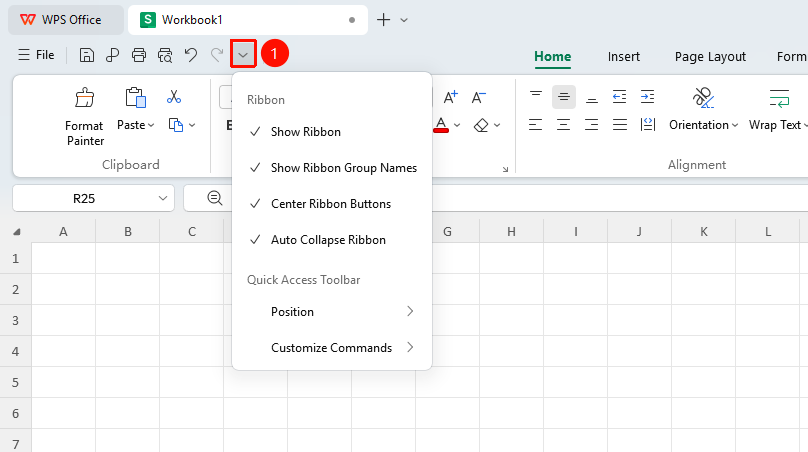808x452 pixels.
Task: Select column B header
Action: (x=128, y=232)
